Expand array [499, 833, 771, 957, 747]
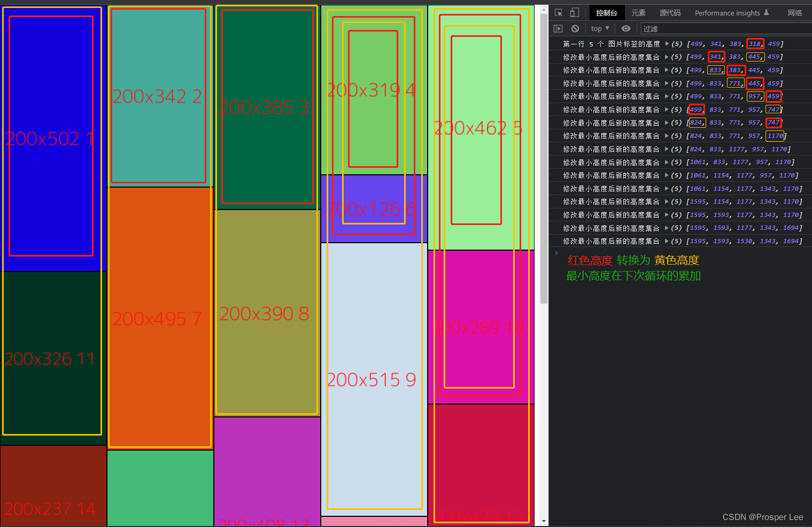 tap(667, 110)
